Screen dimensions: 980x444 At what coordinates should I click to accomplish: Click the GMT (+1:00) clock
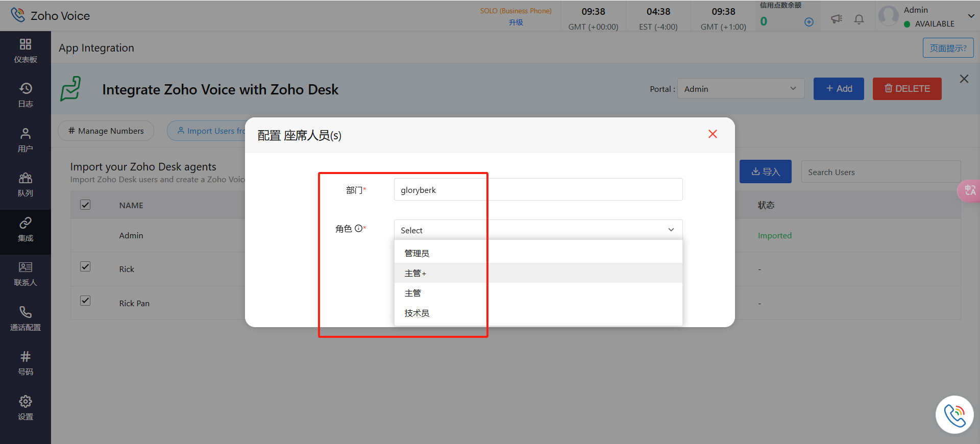point(723,19)
